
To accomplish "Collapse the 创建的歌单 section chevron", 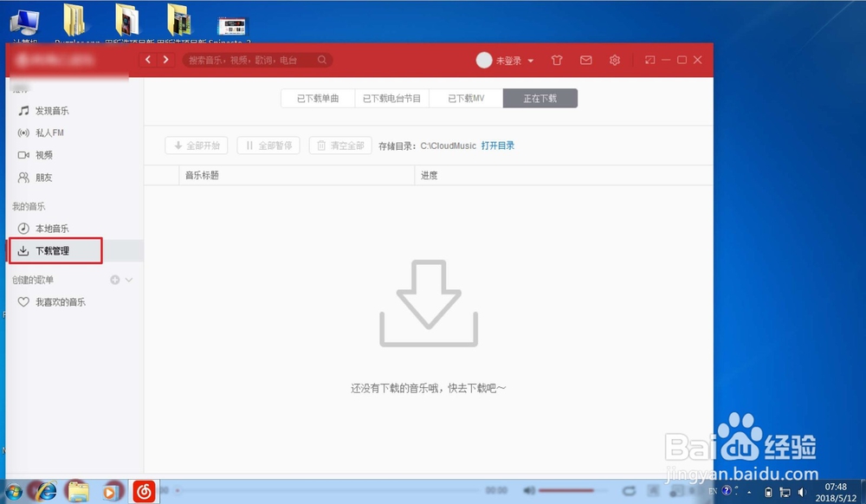I will tap(129, 280).
